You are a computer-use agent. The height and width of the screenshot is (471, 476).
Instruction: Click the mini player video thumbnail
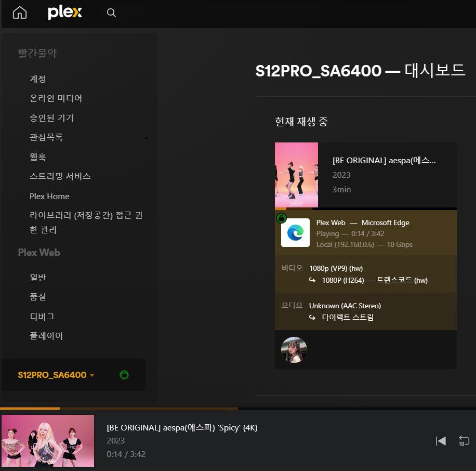tap(48, 440)
